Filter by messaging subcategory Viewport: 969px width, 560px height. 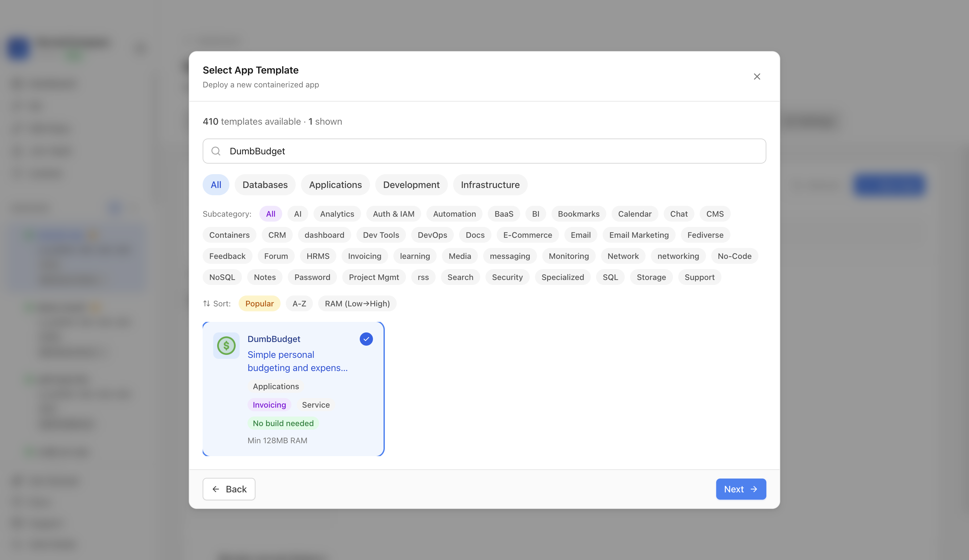pyautogui.click(x=510, y=256)
